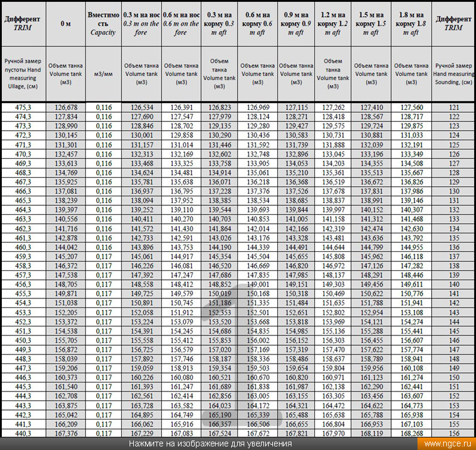Click the cell reading 167,821
Screen dimensions: 476x450
pos(297,434)
